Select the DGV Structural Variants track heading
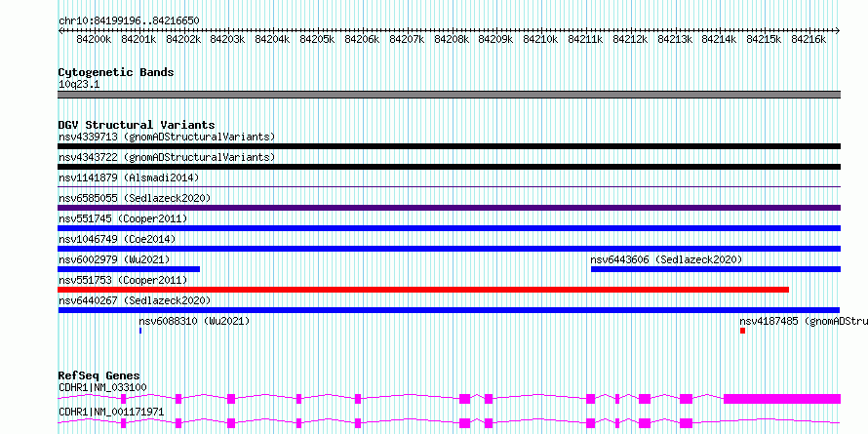868x434 pixels. [x=137, y=125]
